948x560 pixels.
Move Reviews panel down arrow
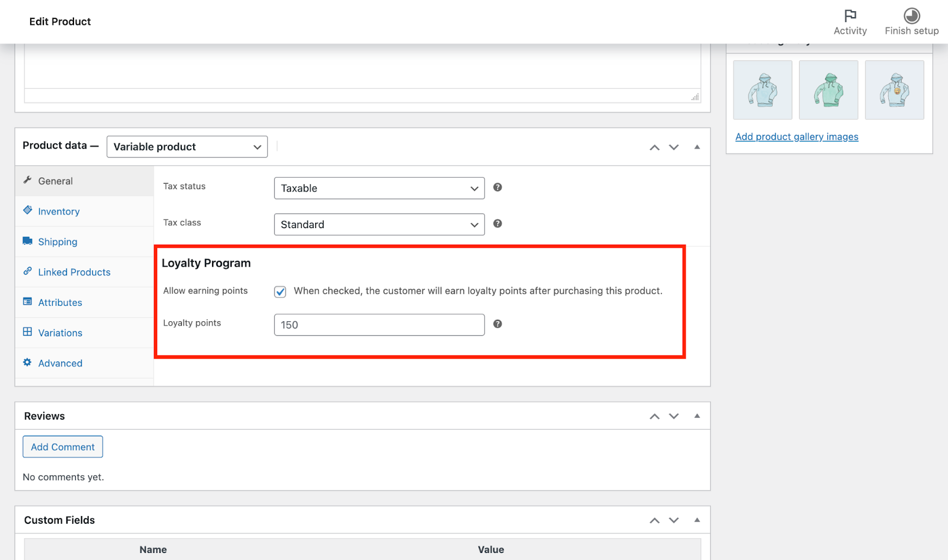point(674,416)
